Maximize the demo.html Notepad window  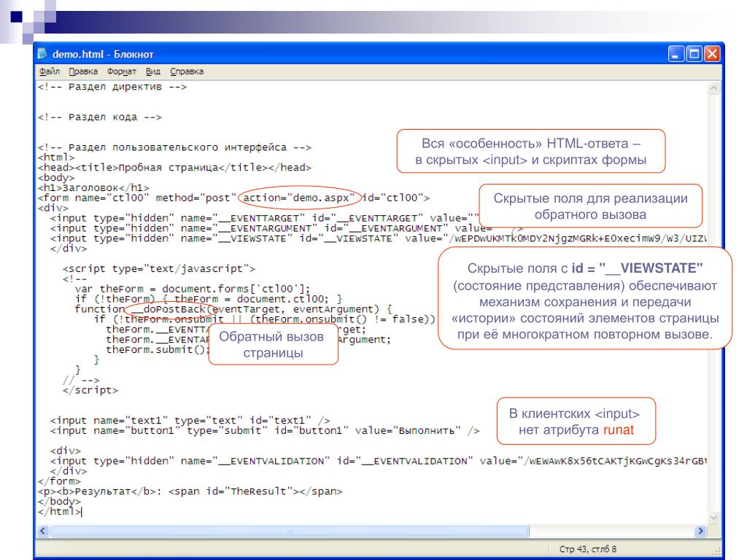694,54
